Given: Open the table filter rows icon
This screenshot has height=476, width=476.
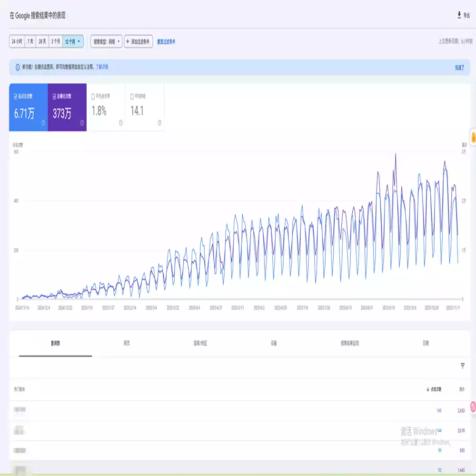Looking at the screenshot, I should coord(462,366).
